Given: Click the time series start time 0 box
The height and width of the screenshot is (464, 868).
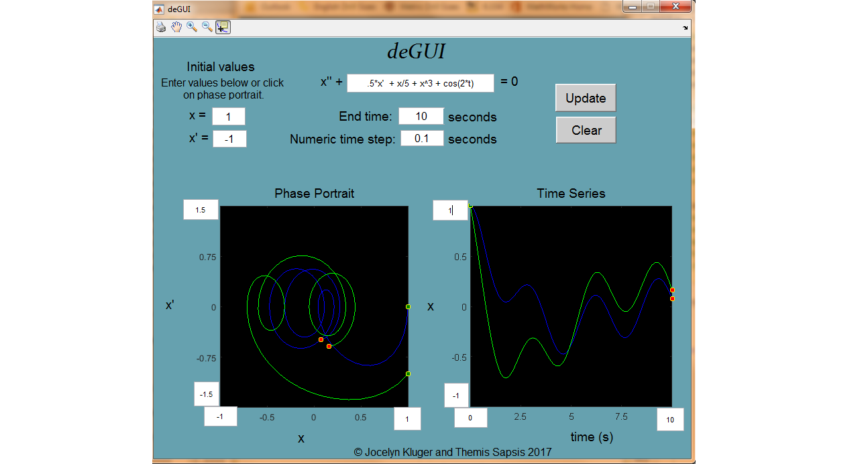Looking at the screenshot, I should coord(470,418).
